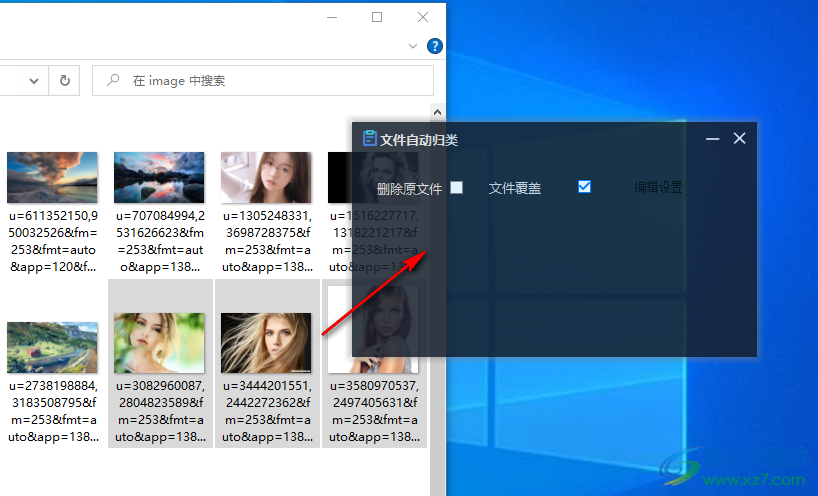The height and width of the screenshot is (496, 818).
Task: Click the file name u=2738198884 label
Action: pos(53,411)
